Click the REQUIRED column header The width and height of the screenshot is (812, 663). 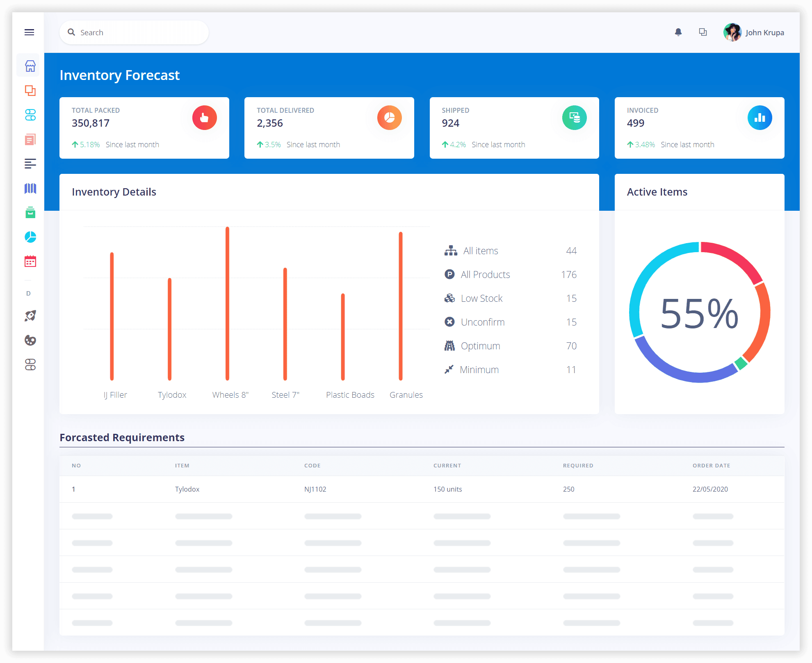click(x=578, y=465)
